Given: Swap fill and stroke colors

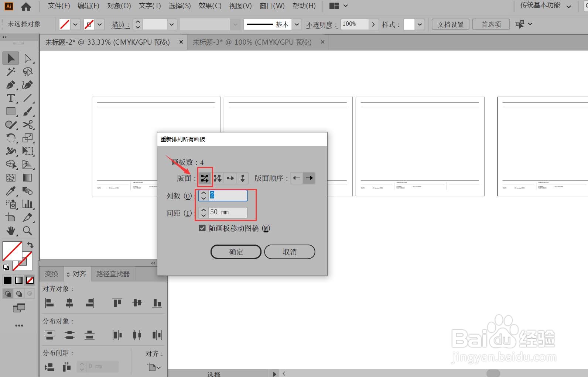Looking at the screenshot, I should pyautogui.click(x=30, y=245).
